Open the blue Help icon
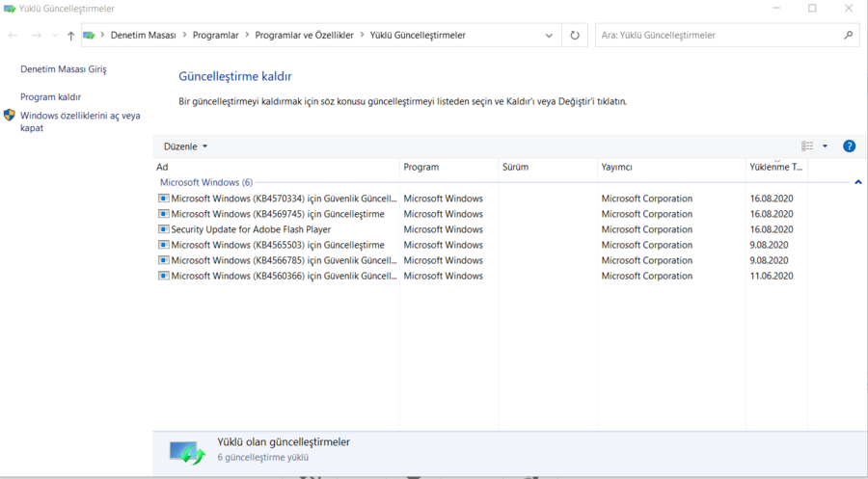The width and height of the screenshot is (868, 479). click(x=849, y=146)
